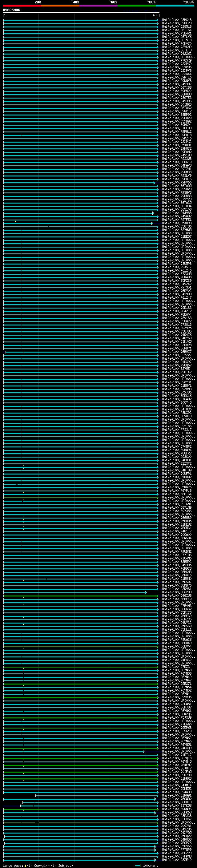Viewport: 197px width, 868px height.
Task: Select the UniRef100_P61246 label
Action: click(177, 271)
